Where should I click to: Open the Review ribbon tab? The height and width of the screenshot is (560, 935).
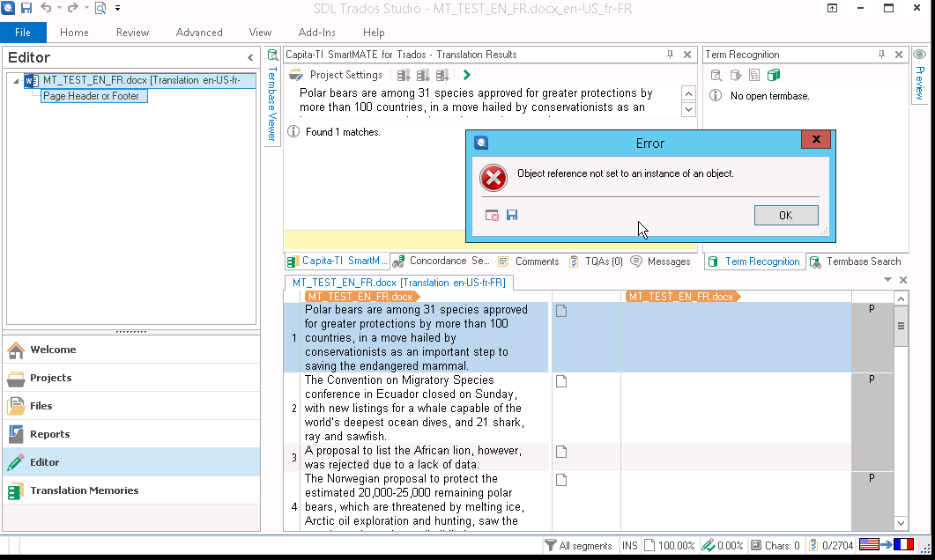(132, 33)
